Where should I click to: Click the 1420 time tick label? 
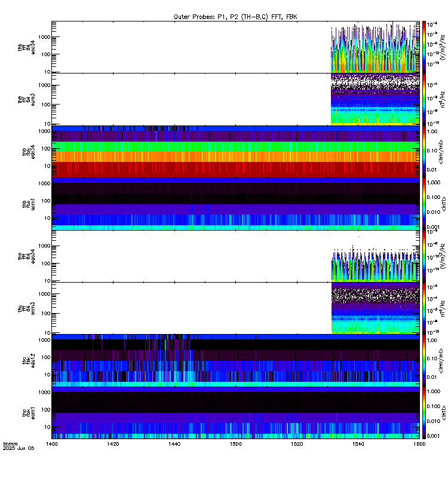tap(113, 444)
